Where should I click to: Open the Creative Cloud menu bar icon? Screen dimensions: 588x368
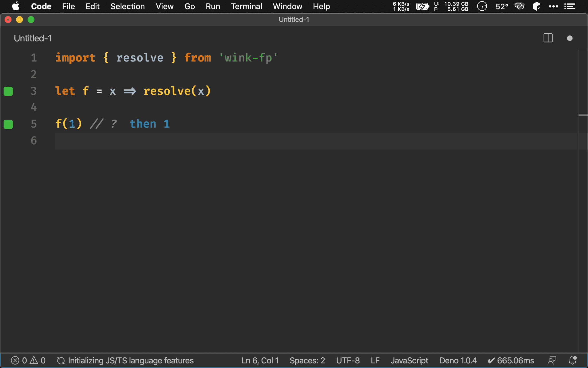(x=519, y=6)
